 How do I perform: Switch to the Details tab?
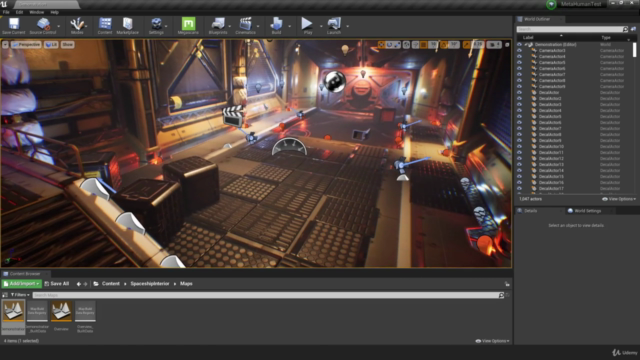tap(531, 211)
